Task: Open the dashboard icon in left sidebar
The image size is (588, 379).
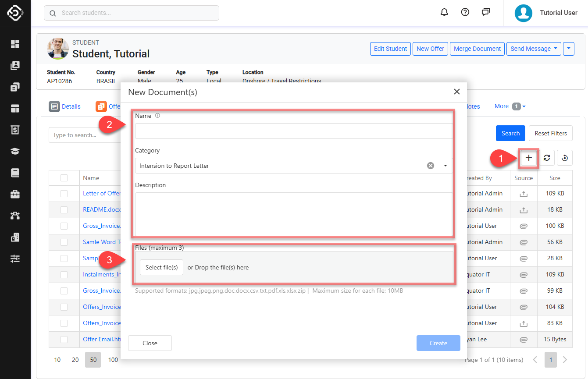Action: 15,44
